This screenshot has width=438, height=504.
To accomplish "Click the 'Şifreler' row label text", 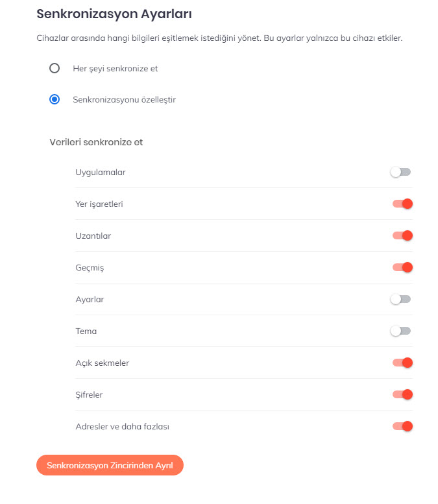I will (x=89, y=394).
